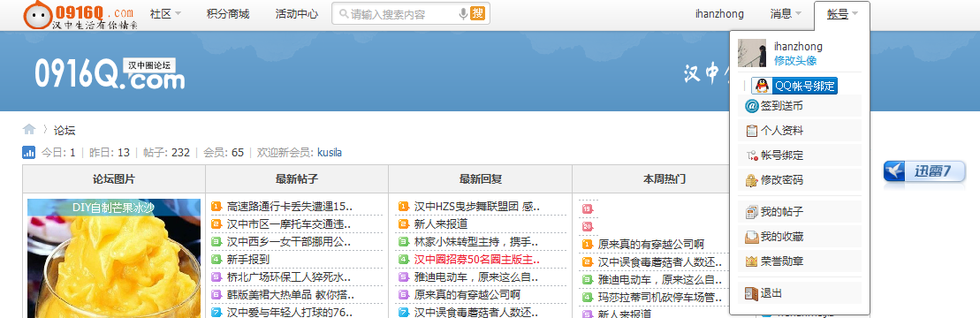Select 我的帖子 menu entry

(x=800, y=212)
